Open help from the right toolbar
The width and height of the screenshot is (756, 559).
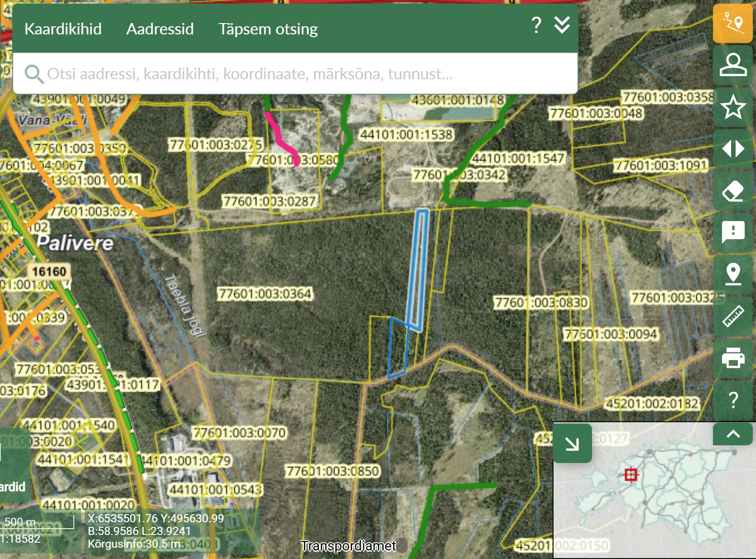[732, 400]
